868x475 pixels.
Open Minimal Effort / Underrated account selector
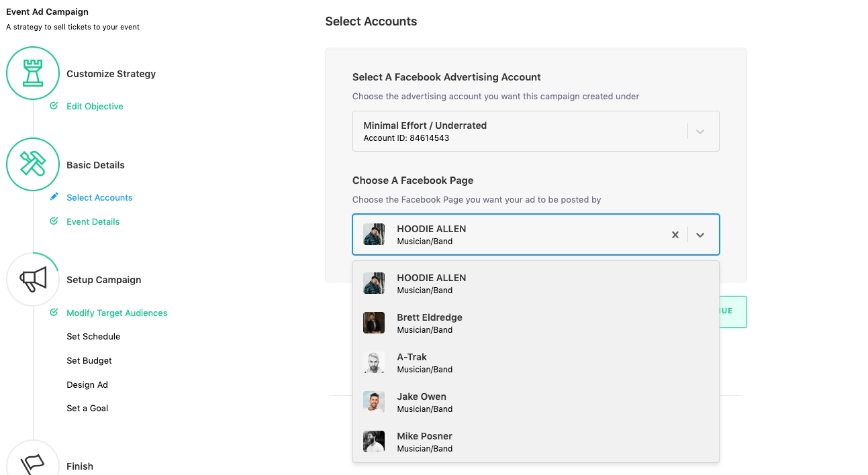pyautogui.click(x=536, y=131)
